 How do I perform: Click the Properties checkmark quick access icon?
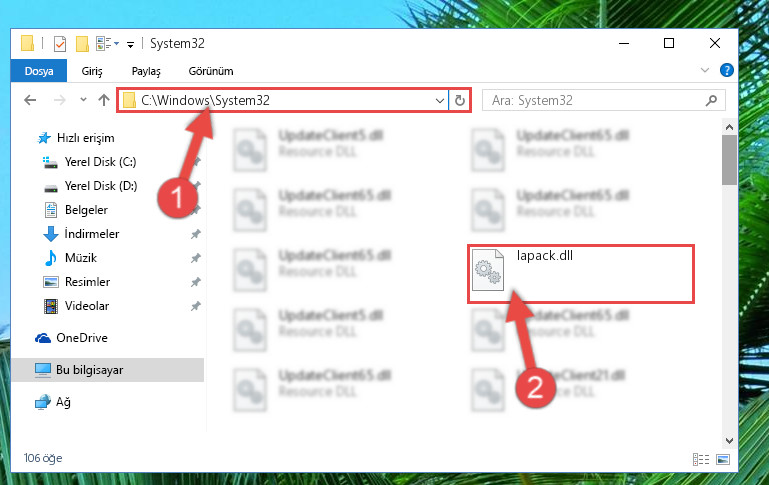[60, 44]
